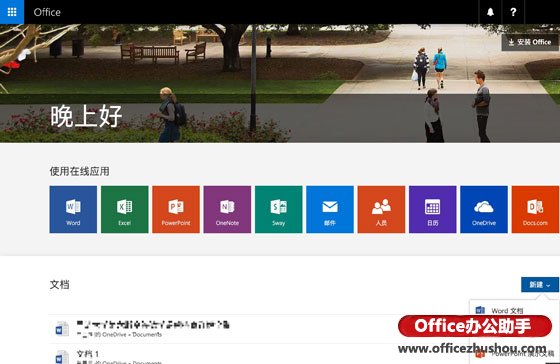The width and height of the screenshot is (560, 364).
Task: Launch the Word online app tile
Action: point(73,209)
